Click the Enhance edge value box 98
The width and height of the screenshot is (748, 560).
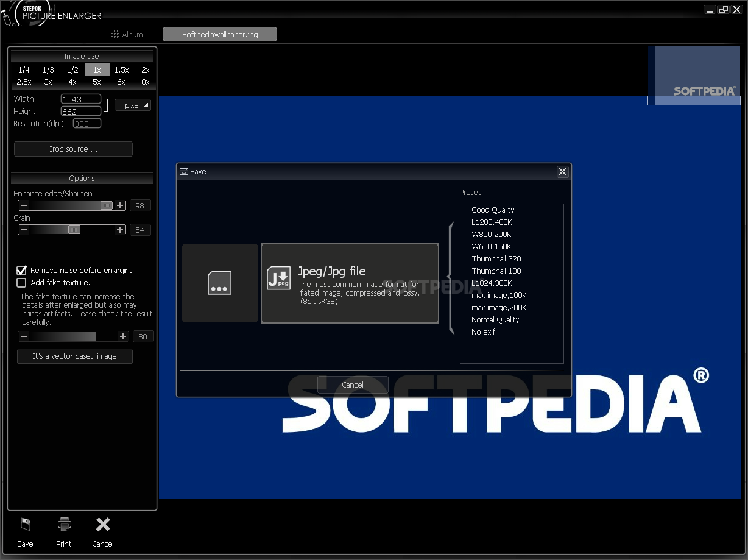pos(140,206)
